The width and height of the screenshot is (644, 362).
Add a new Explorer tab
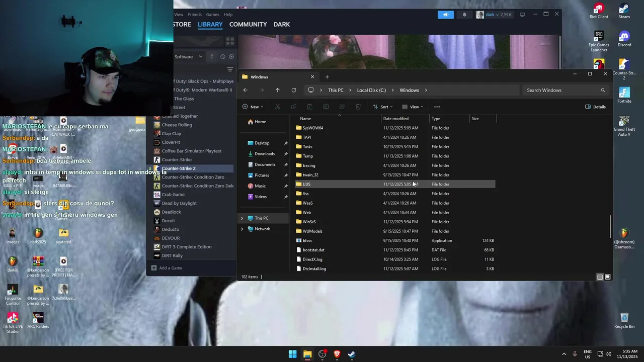[327, 77]
